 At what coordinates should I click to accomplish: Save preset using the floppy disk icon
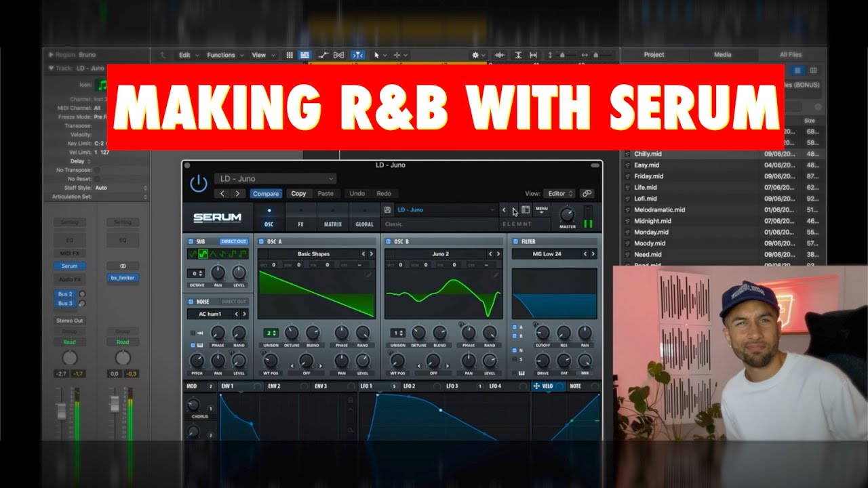tap(387, 210)
